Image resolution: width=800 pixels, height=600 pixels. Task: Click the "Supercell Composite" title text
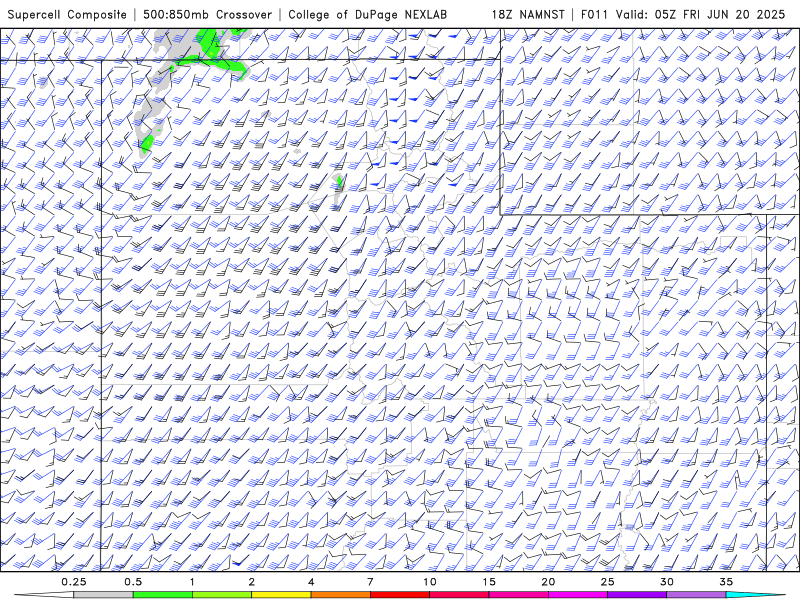pyautogui.click(x=67, y=15)
